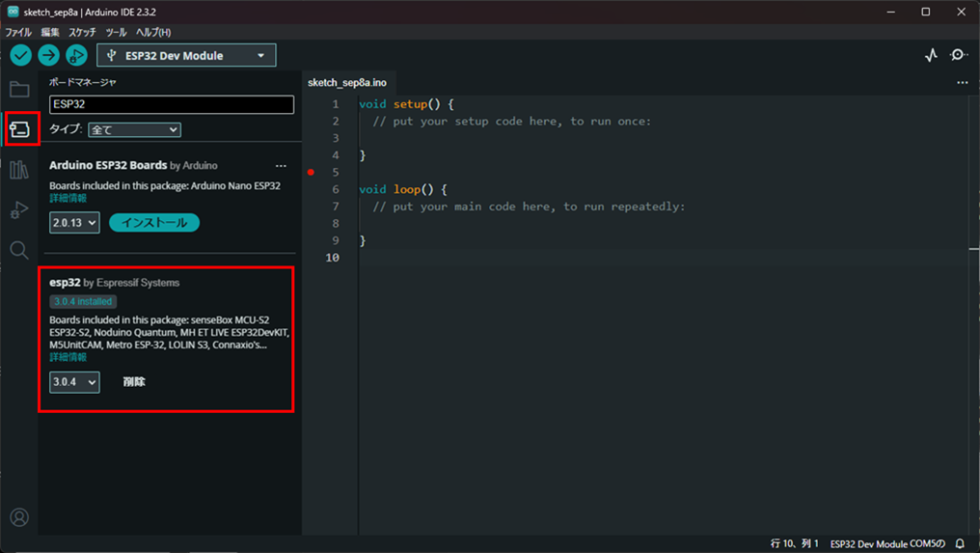This screenshot has width=980, height=553.
Task: Click the esp32 by Espressif Systems title
Action: [115, 283]
